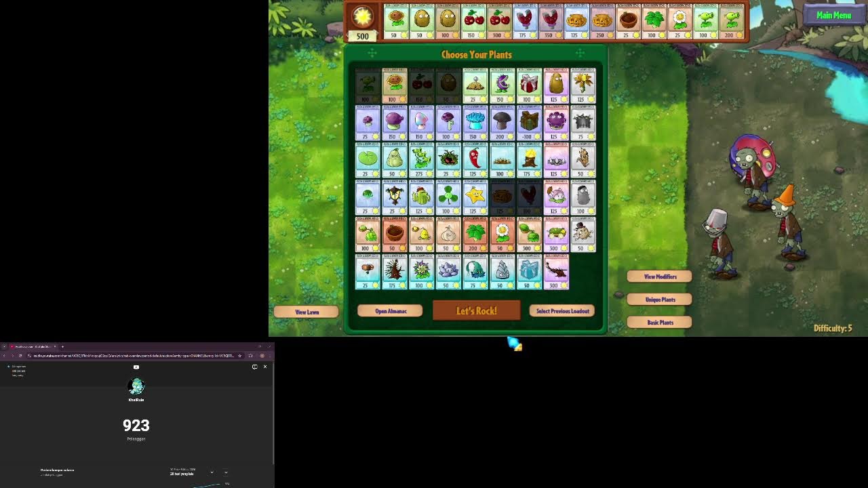
Task: Select the Squash seed packet
Action: click(x=395, y=160)
